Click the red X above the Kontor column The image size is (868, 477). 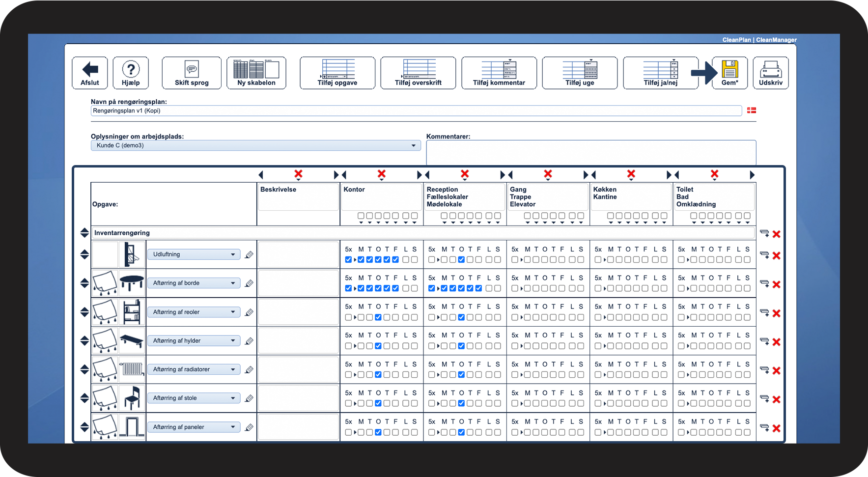[382, 174]
